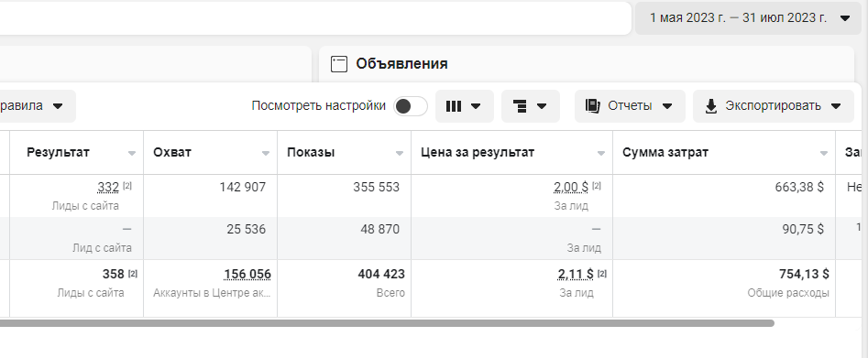The image size is (868, 358).
Task: Open the breakdown rows icon dropdown
Action: 521,106
